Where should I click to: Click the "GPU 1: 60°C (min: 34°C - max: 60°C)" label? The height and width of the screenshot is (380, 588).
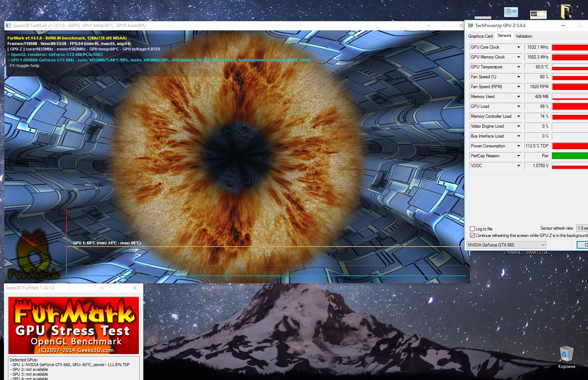click(107, 243)
